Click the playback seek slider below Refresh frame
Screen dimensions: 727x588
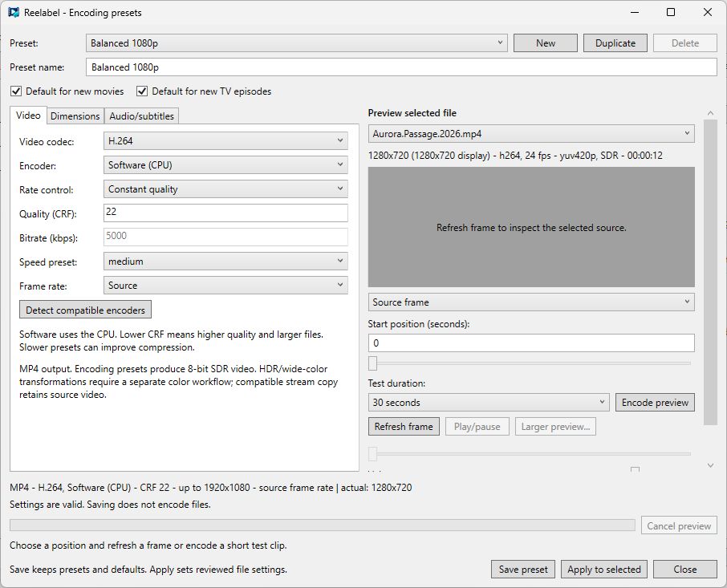[530, 454]
